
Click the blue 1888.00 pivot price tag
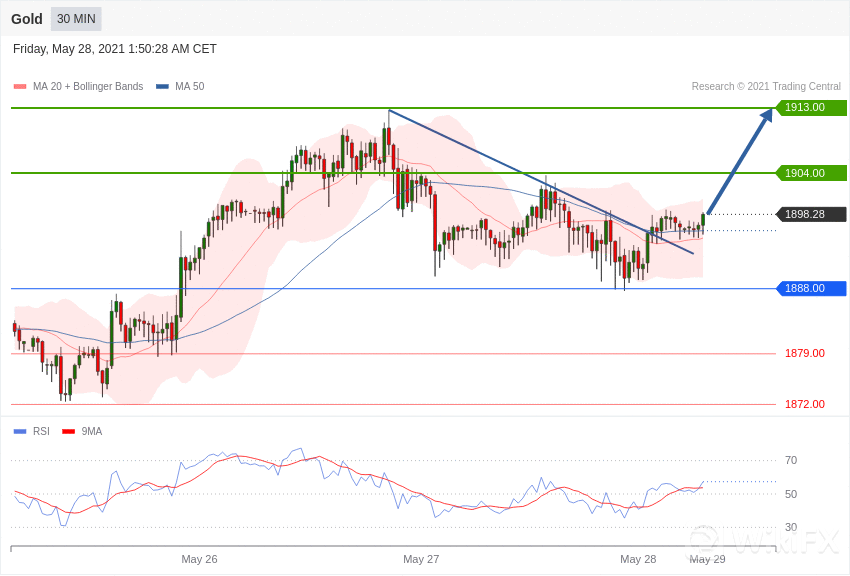(x=811, y=289)
